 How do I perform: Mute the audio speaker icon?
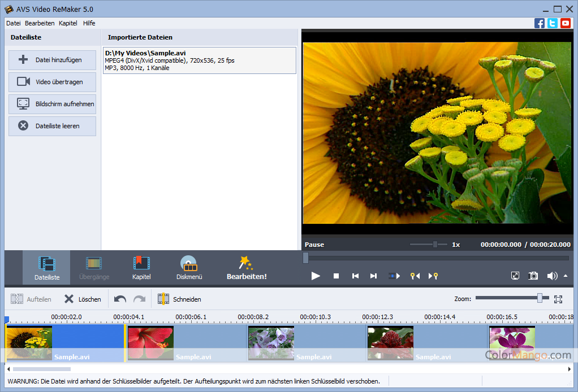552,276
